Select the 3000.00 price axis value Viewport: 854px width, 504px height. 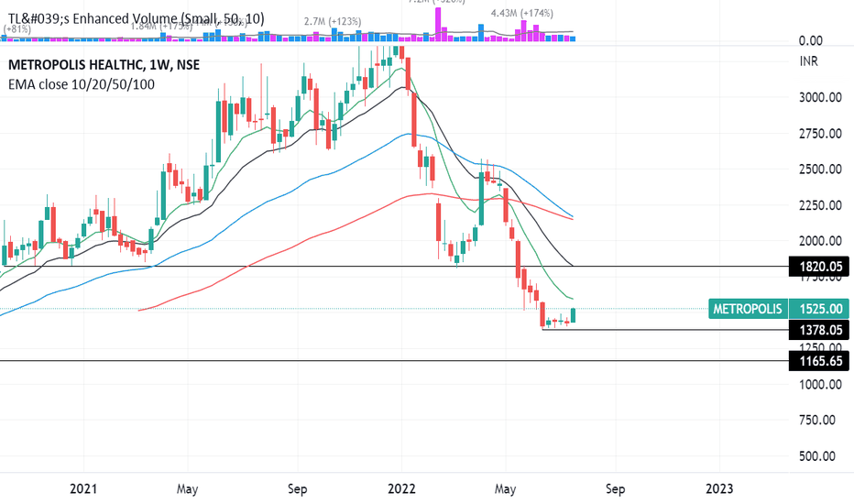820,97
